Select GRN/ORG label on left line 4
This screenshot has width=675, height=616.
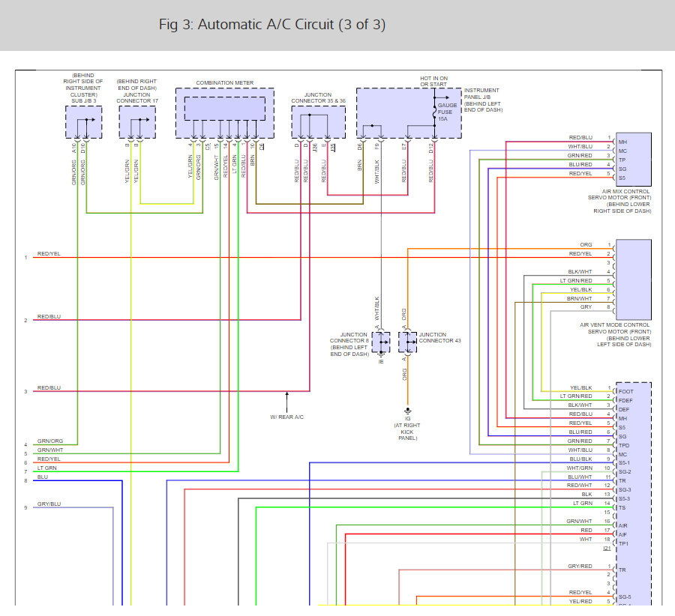pos(50,441)
